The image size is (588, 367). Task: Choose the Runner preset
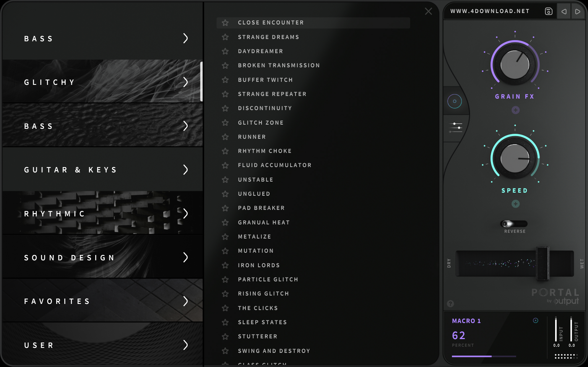[252, 137]
